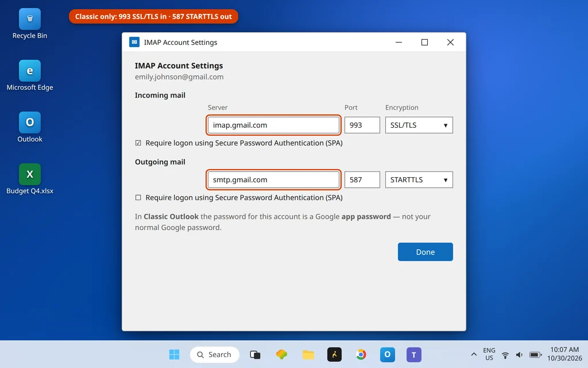Launch Google Chrome from the taskbar
The image size is (588, 368).
pyautogui.click(x=361, y=354)
